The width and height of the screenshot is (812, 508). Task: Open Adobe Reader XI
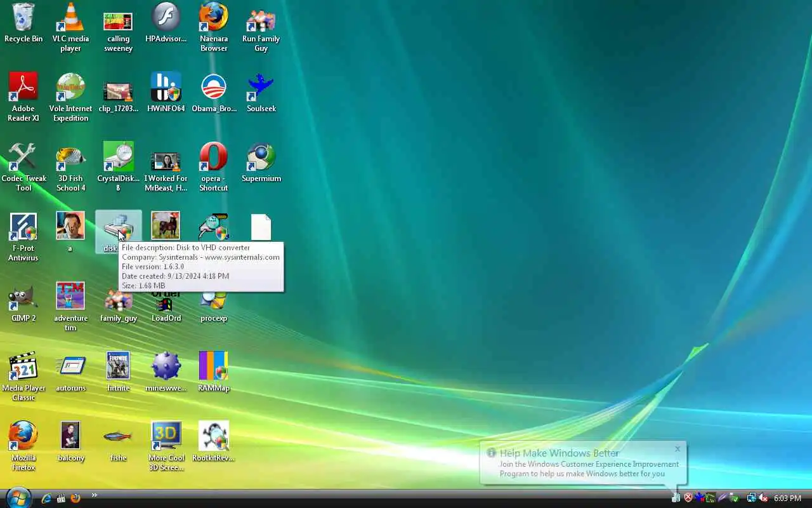[x=23, y=97]
